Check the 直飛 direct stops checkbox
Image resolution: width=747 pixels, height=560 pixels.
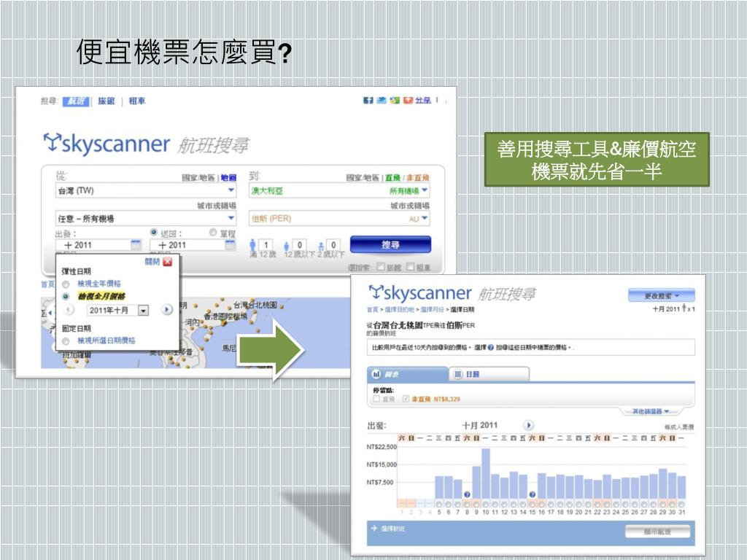pyautogui.click(x=376, y=399)
